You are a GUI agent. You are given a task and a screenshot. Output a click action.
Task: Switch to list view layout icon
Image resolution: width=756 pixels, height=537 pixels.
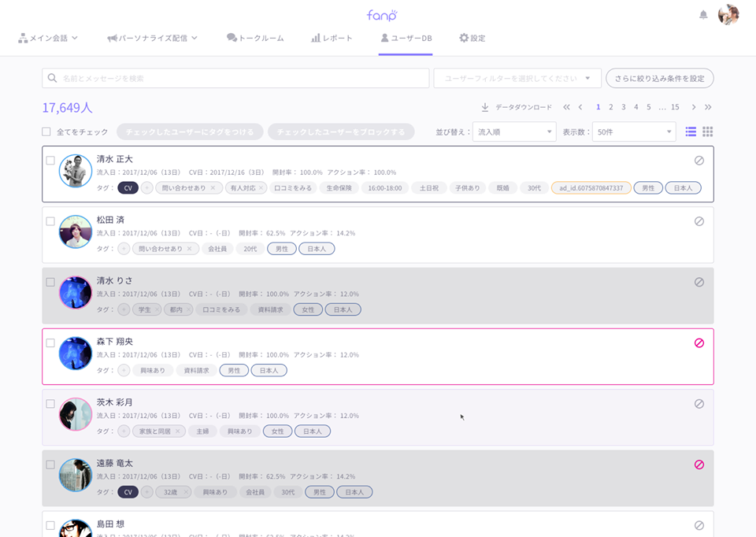pyautogui.click(x=691, y=131)
